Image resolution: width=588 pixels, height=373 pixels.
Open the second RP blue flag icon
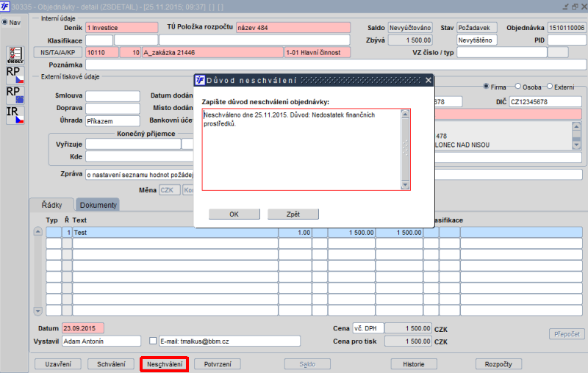tap(15, 95)
